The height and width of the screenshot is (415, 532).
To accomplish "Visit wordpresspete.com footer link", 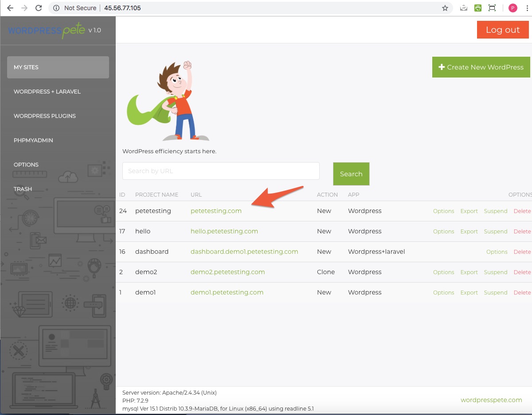I will pos(491,400).
